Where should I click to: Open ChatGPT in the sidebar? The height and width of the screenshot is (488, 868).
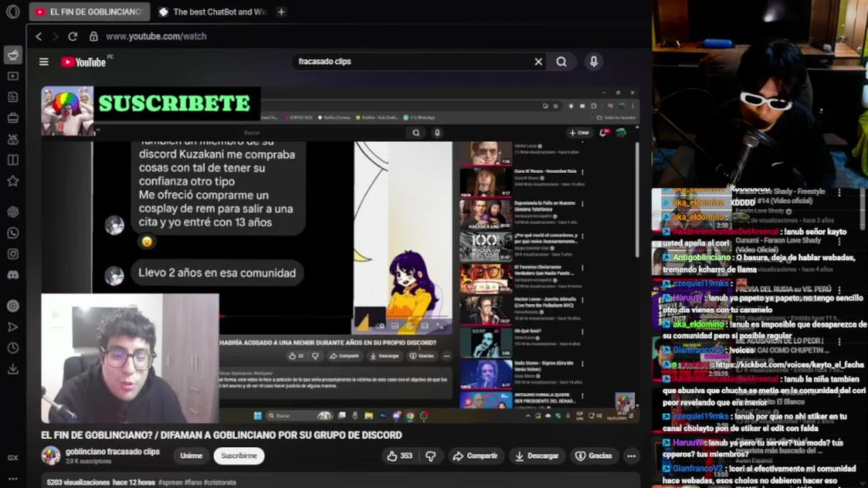pyautogui.click(x=13, y=211)
